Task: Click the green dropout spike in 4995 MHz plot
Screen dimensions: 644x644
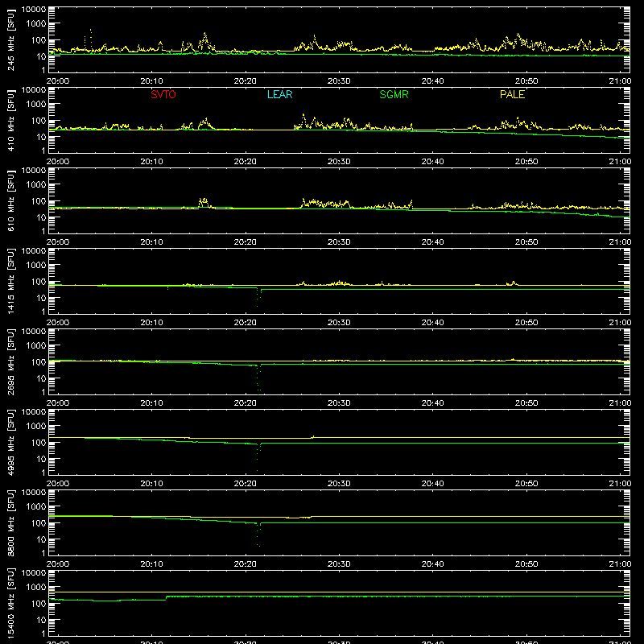Action: coord(258,456)
